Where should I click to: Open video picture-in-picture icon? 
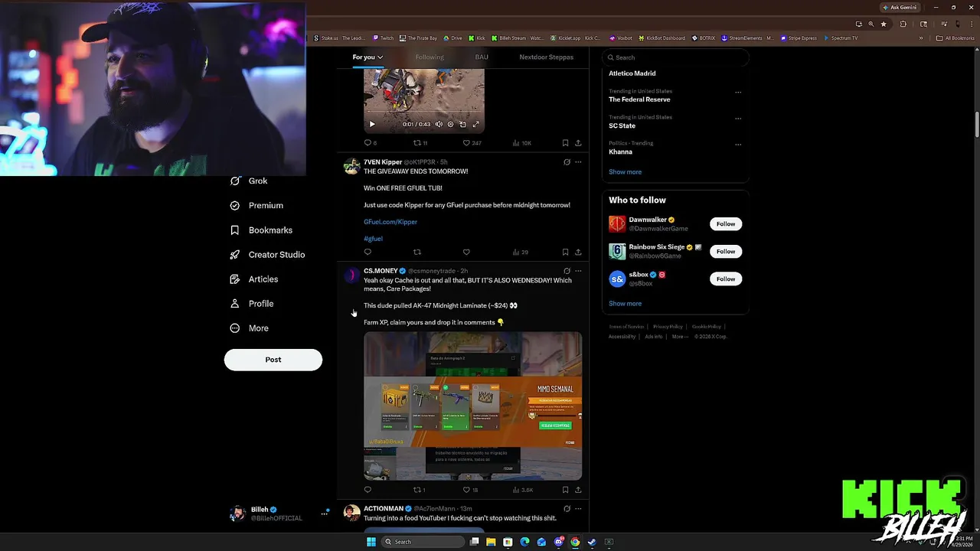coord(462,124)
